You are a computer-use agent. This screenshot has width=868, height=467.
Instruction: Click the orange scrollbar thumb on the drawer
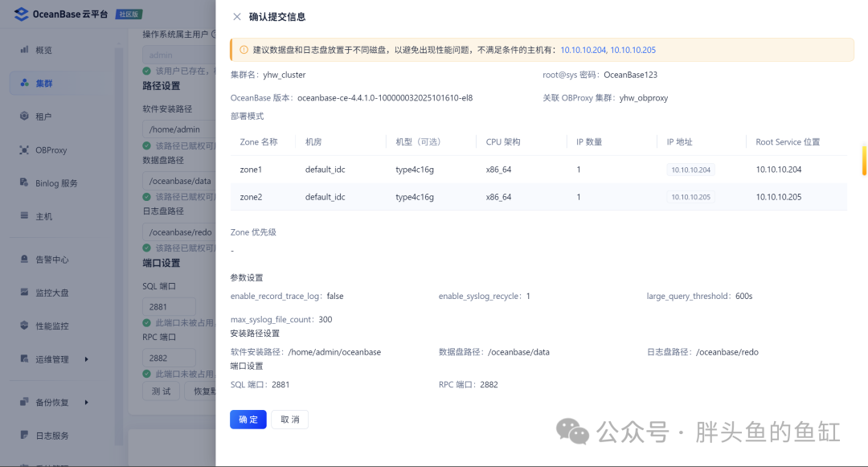pos(864,161)
